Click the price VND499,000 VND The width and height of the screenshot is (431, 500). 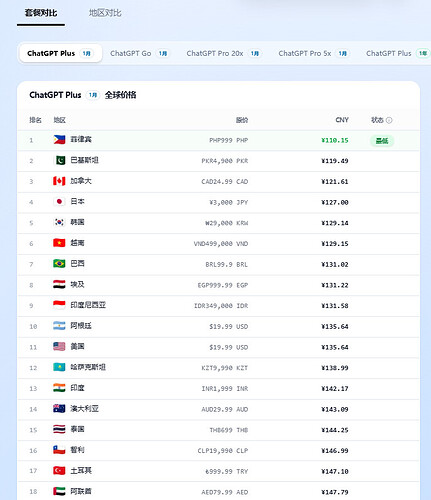point(221,244)
